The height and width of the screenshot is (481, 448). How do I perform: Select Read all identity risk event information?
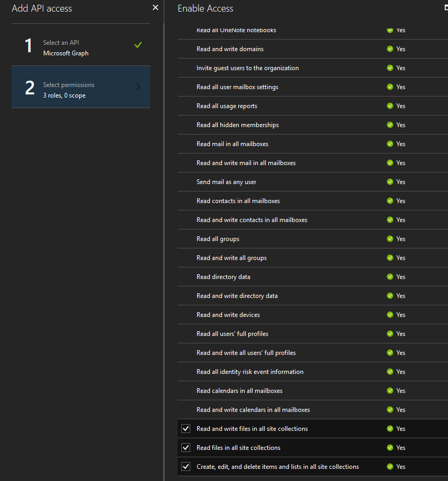click(250, 372)
